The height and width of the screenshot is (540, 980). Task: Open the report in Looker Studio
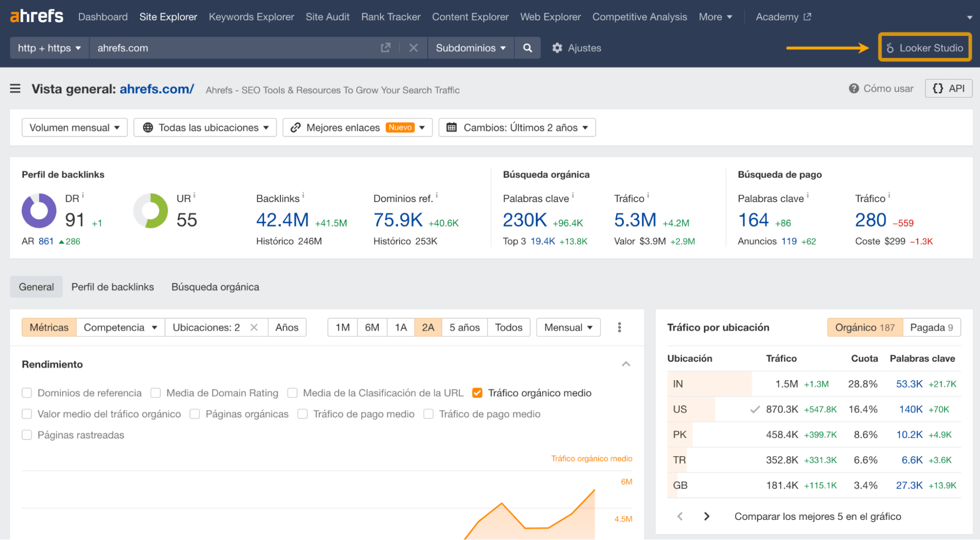925,48
